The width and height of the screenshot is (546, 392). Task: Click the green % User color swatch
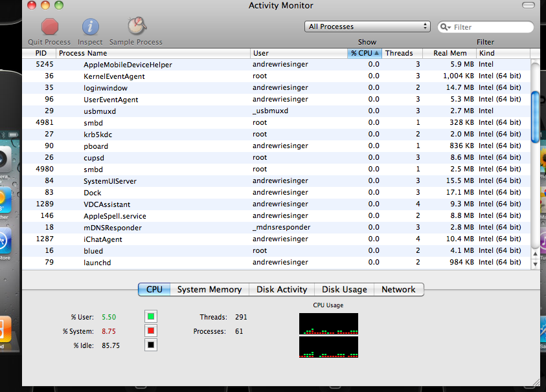[x=151, y=316]
